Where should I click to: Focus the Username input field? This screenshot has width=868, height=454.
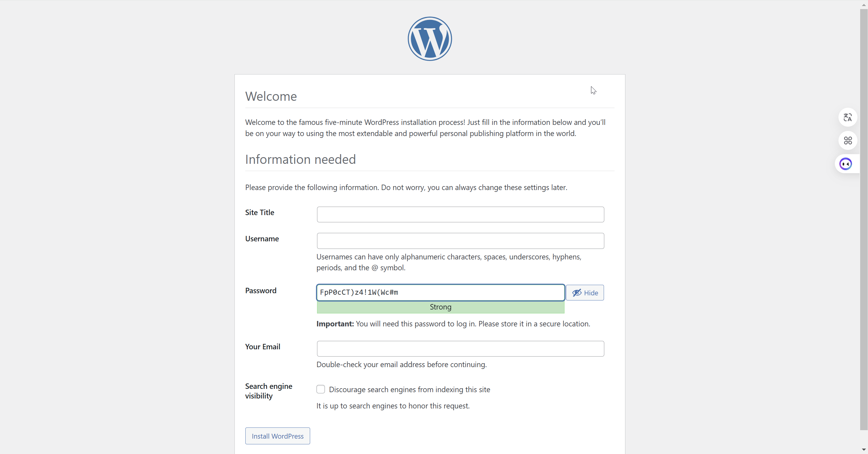[460, 240]
